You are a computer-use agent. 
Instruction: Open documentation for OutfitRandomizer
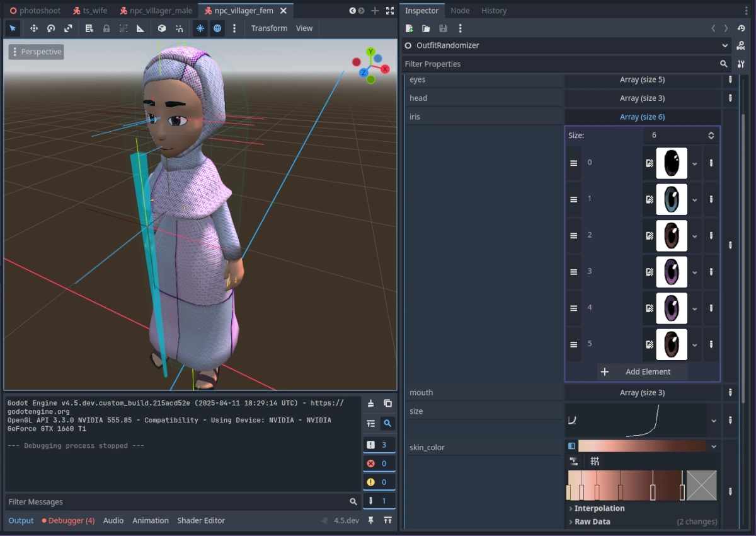(x=741, y=45)
